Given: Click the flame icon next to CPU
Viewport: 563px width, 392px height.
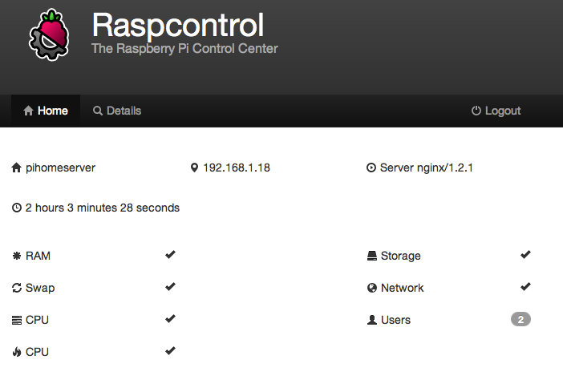Looking at the screenshot, I should (x=17, y=352).
